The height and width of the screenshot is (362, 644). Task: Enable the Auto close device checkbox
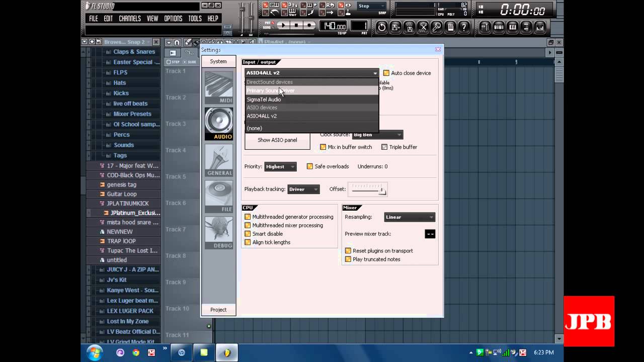pyautogui.click(x=386, y=73)
